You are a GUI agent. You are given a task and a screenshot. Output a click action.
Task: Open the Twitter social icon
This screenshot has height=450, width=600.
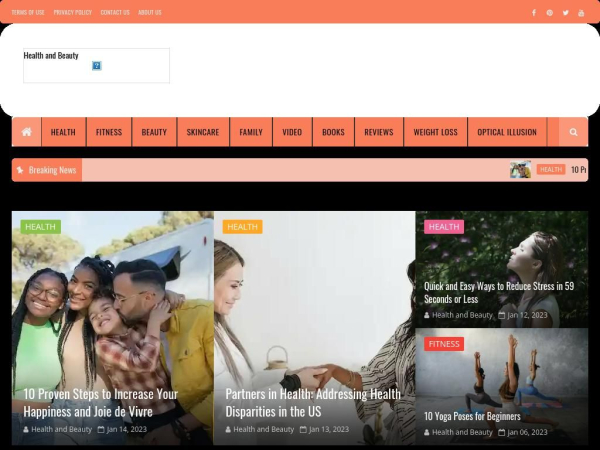(565, 12)
